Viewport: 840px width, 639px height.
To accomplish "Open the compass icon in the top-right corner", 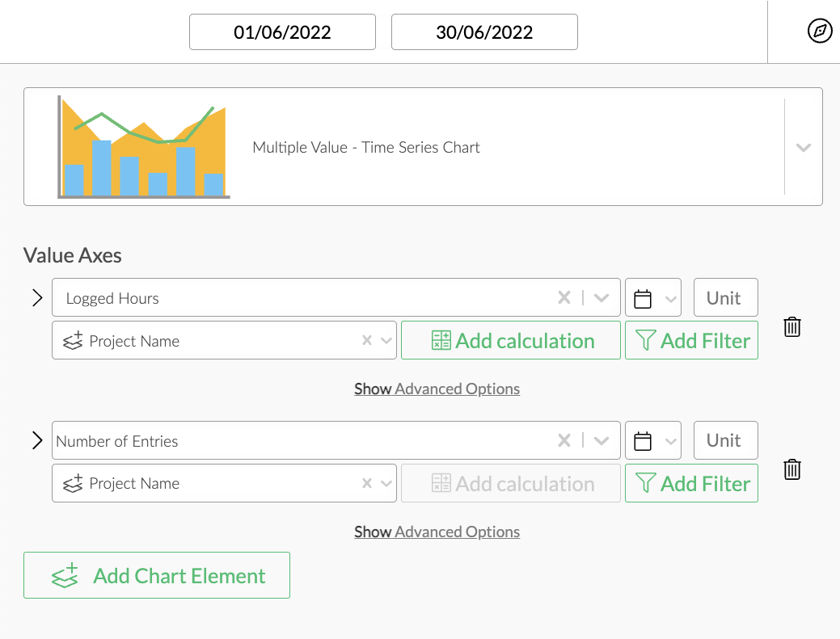I will [819, 31].
